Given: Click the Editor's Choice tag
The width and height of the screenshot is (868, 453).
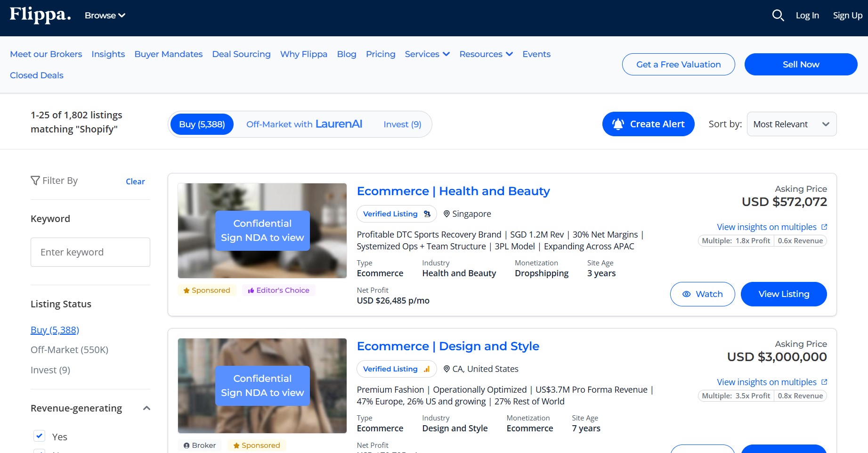Looking at the screenshot, I should (x=279, y=290).
